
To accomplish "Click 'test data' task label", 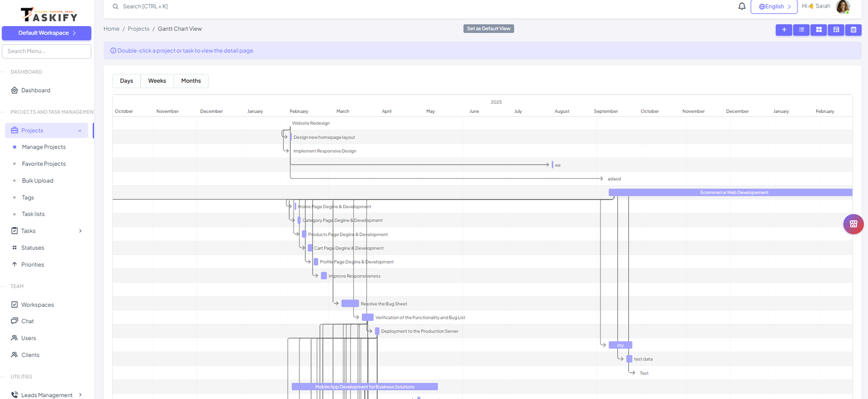I will tap(643, 359).
